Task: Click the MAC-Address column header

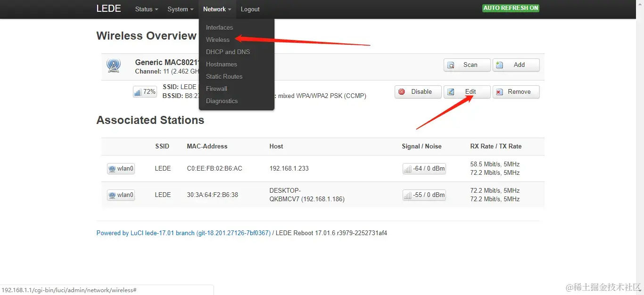Action: 207,147
